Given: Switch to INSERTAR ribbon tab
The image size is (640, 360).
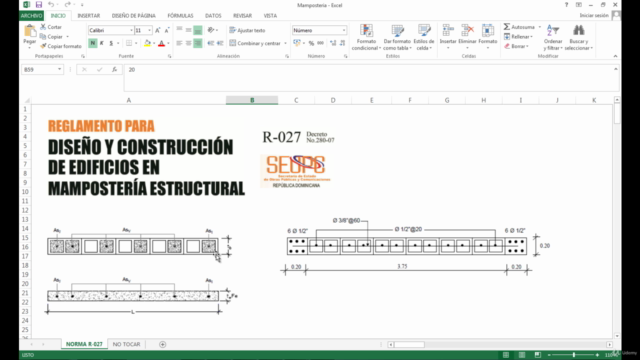Looking at the screenshot, I should (89, 16).
